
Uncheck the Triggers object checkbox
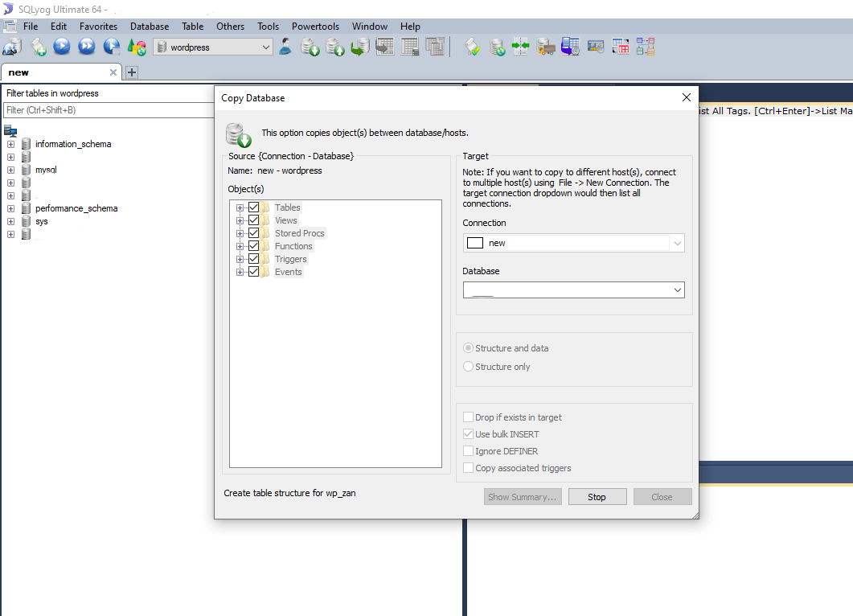tap(254, 259)
